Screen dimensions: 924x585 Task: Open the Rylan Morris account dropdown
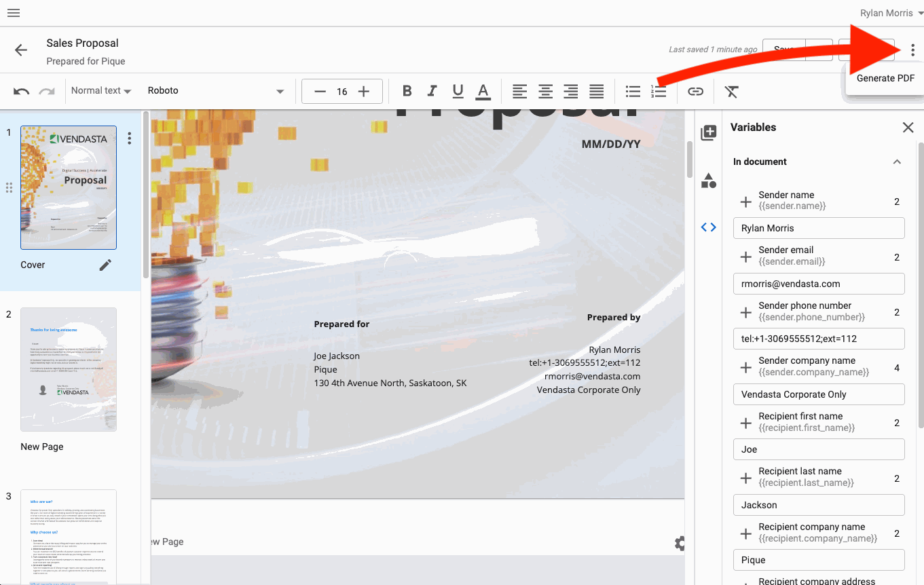(891, 13)
